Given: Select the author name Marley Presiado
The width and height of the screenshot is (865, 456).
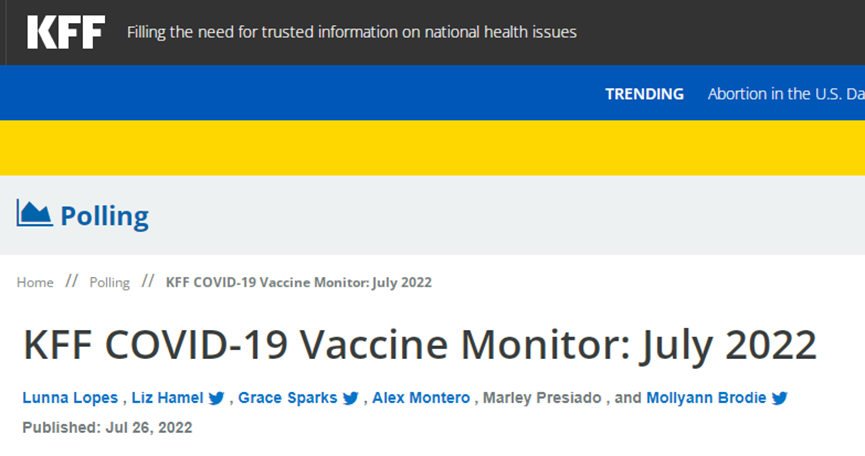Looking at the screenshot, I should pos(542,398).
